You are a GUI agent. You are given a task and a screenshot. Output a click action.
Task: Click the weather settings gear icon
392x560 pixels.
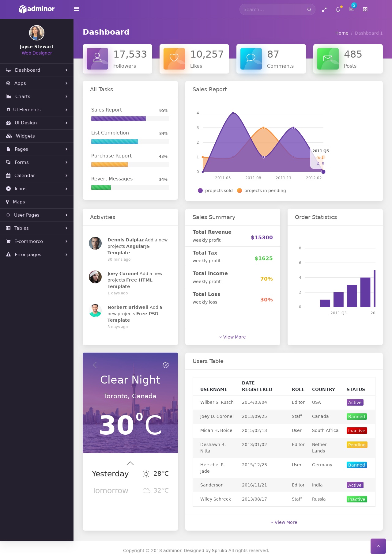[x=166, y=365]
